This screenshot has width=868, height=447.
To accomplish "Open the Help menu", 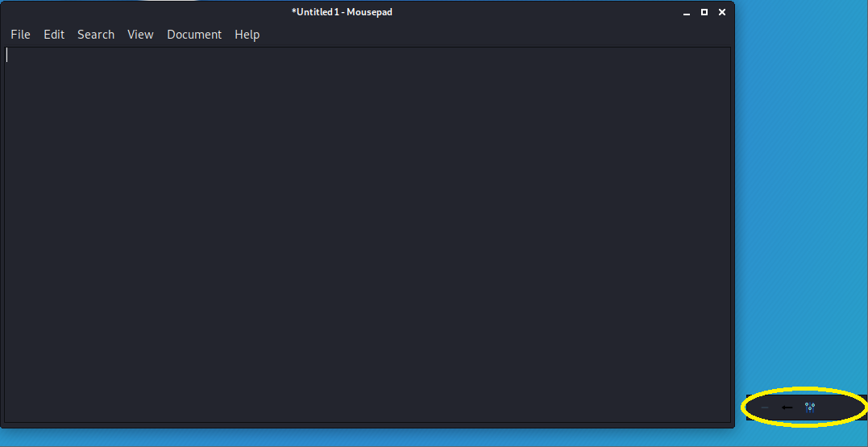I will (x=247, y=35).
